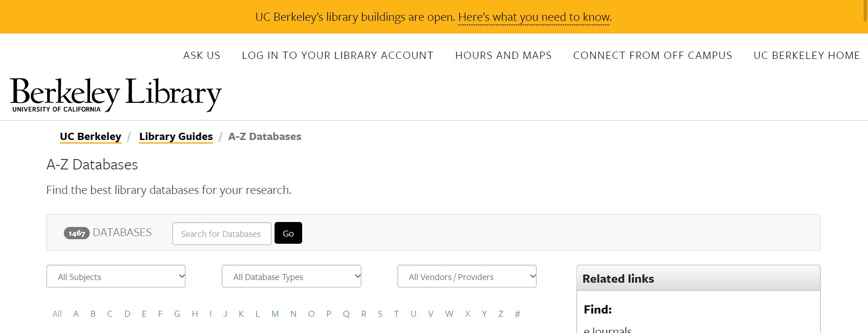Click the A-Z Databases page heading
This screenshot has width=868, height=333.
click(x=92, y=164)
